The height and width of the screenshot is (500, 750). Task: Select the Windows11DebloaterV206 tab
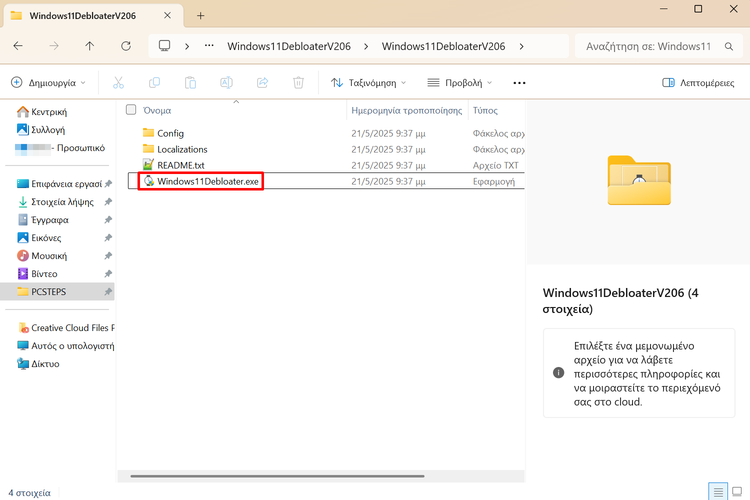pos(93,15)
